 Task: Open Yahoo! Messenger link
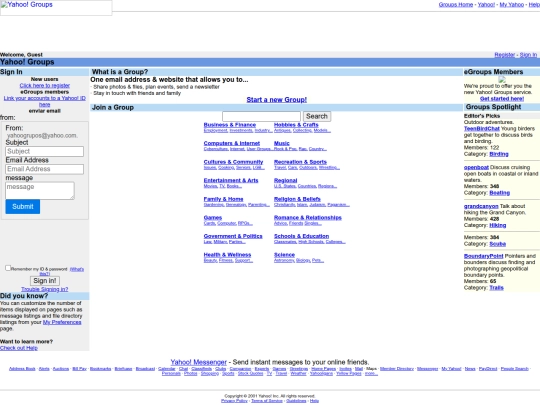[x=198, y=362]
